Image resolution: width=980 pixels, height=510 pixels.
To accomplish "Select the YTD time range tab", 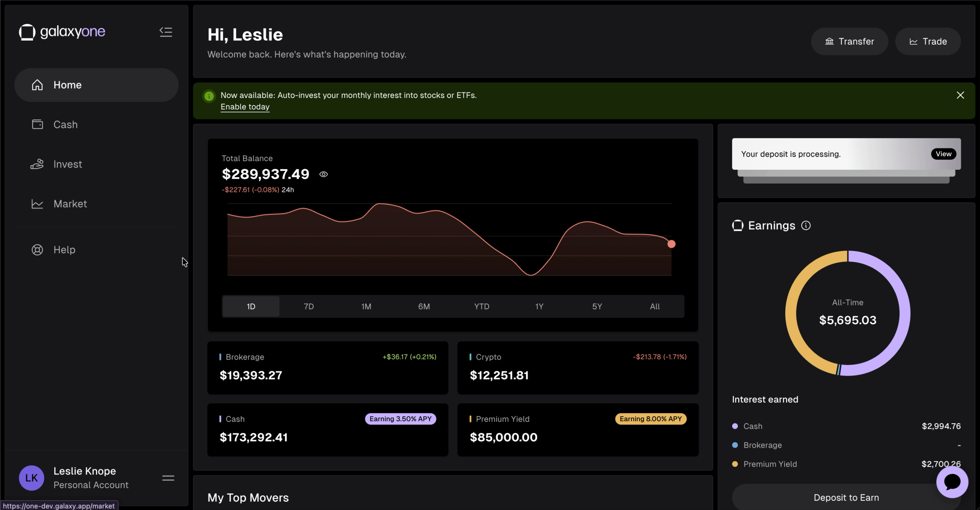I will coord(481,306).
